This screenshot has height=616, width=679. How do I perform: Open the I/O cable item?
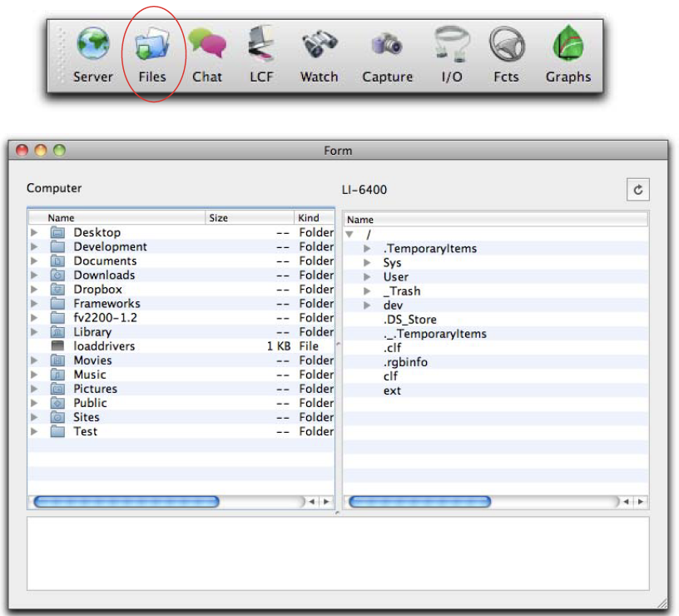coord(452,55)
